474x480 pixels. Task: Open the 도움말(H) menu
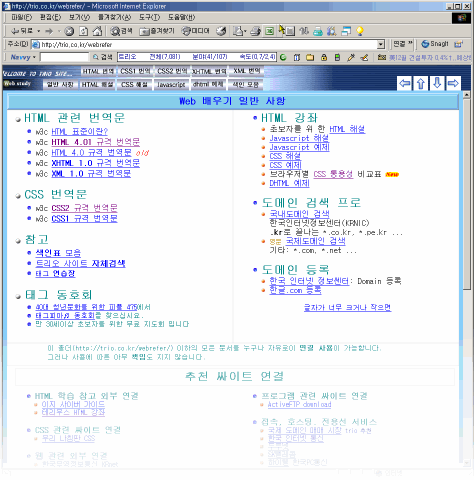[181, 17]
